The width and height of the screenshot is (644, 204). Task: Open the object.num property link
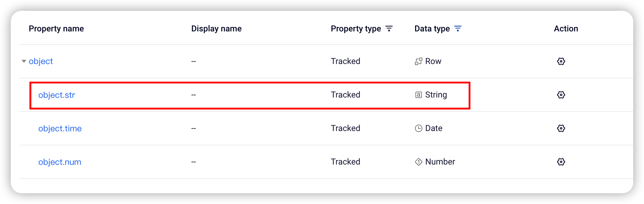(x=60, y=162)
